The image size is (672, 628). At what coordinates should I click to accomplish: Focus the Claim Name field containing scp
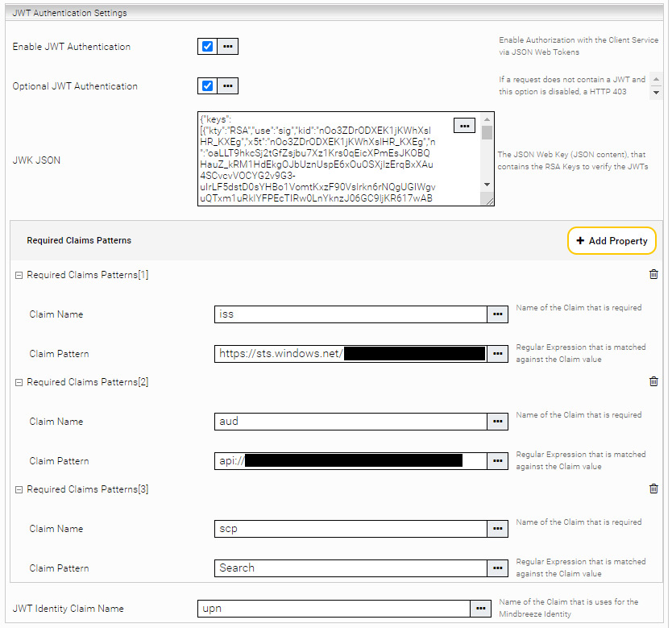pyautogui.click(x=351, y=529)
